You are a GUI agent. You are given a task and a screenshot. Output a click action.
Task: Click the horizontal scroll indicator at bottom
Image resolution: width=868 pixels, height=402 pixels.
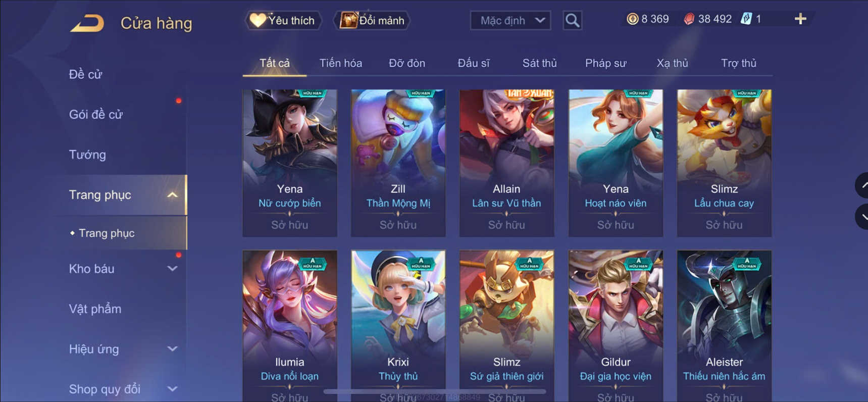[434, 391]
